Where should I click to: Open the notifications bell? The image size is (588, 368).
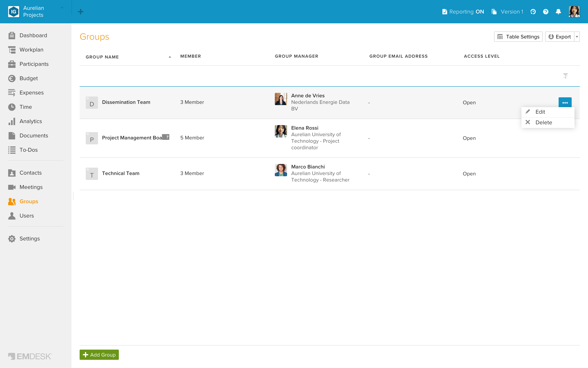click(x=558, y=12)
